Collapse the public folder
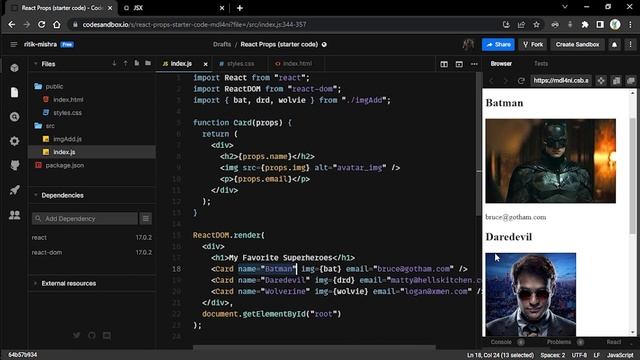Screen dimensions: 640x360 38,86
